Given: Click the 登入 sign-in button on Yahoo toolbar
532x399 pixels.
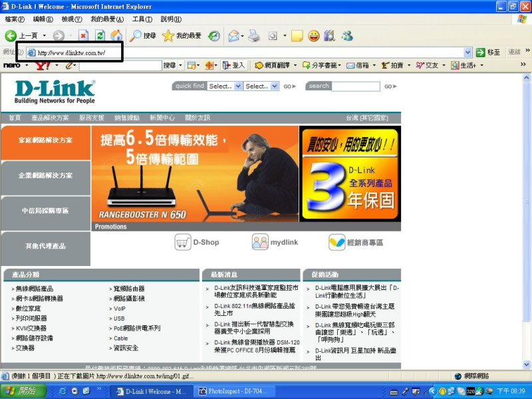Looking at the screenshot, I should 233,65.
